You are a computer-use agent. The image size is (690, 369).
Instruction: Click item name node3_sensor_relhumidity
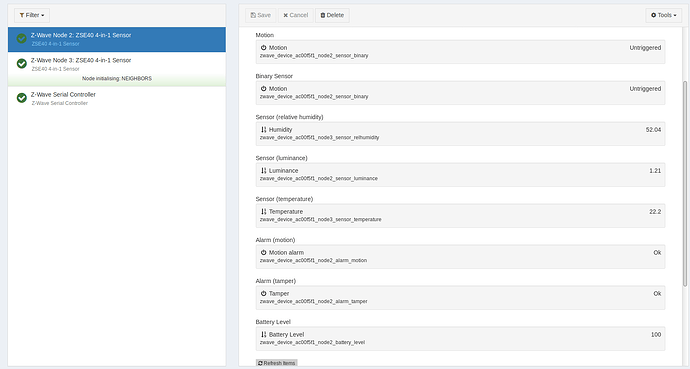pos(319,138)
